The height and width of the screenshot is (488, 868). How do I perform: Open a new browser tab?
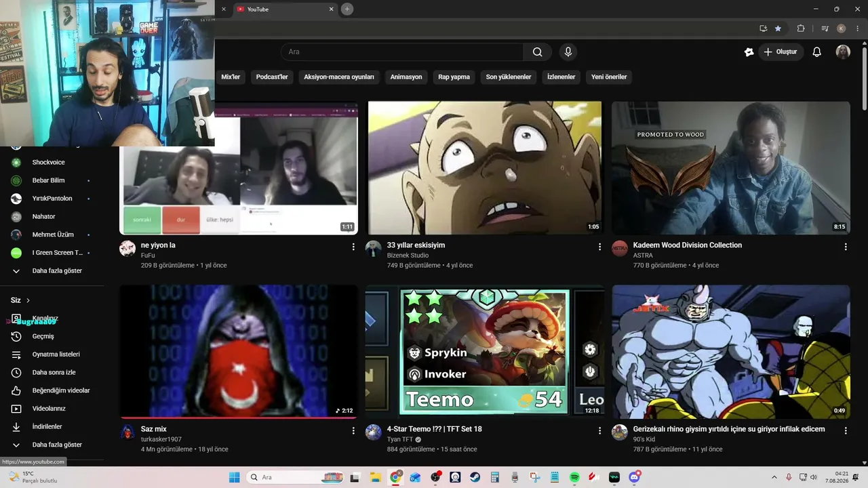347,9
